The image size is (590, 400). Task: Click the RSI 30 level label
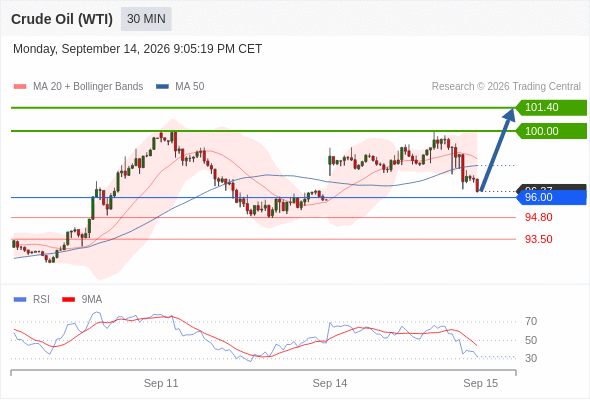(x=531, y=358)
